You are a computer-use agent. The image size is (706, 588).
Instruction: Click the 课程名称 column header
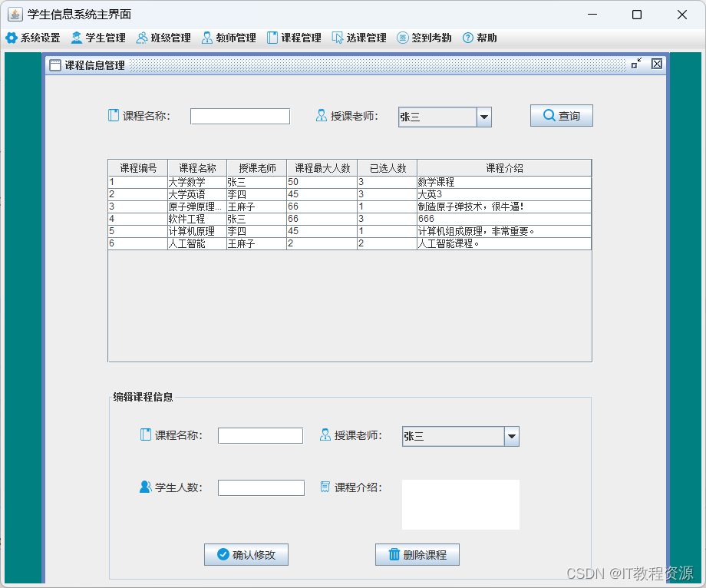click(197, 168)
